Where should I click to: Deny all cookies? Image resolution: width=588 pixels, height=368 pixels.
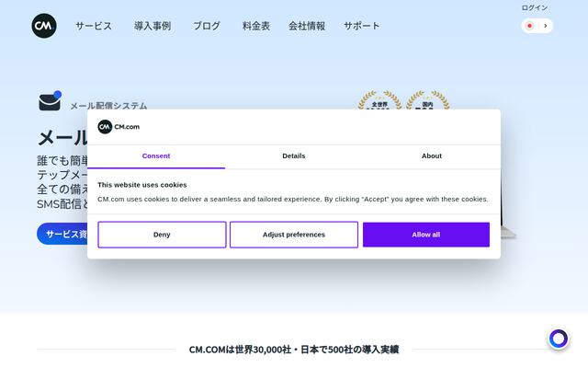162,235
